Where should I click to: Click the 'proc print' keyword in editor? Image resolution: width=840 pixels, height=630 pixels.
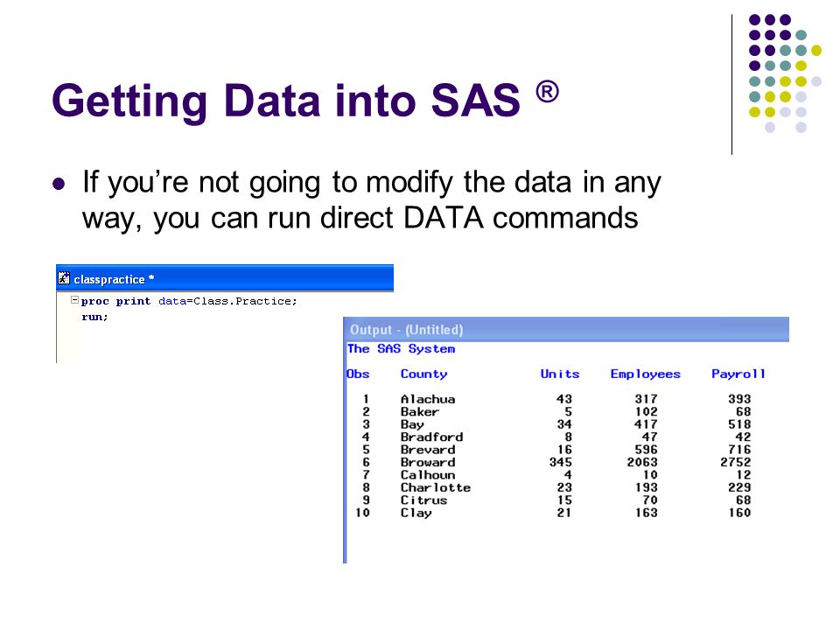point(115,301)
